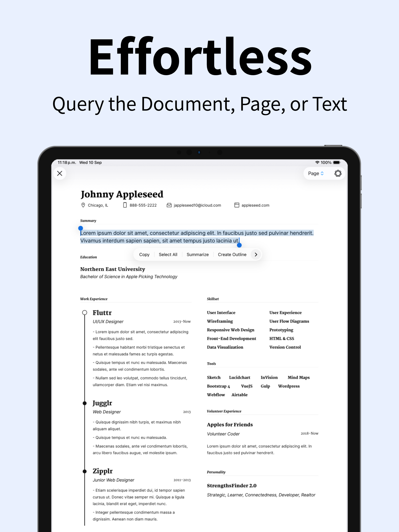
Task: Click the 888-555-2222 phone number
Action: 143,205
